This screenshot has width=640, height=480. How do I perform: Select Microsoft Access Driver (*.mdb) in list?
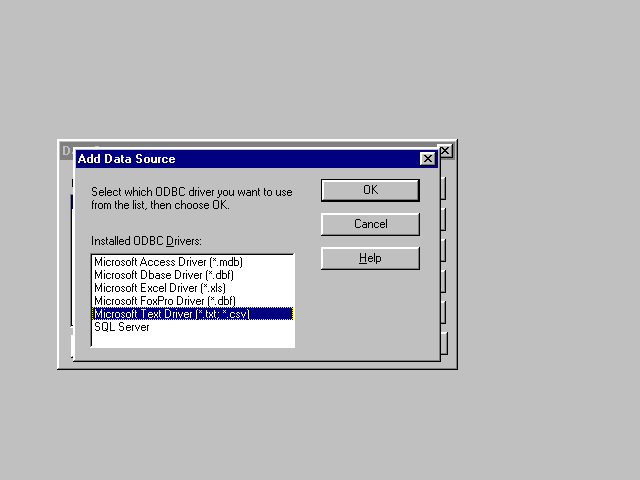[x=169, y=262]
